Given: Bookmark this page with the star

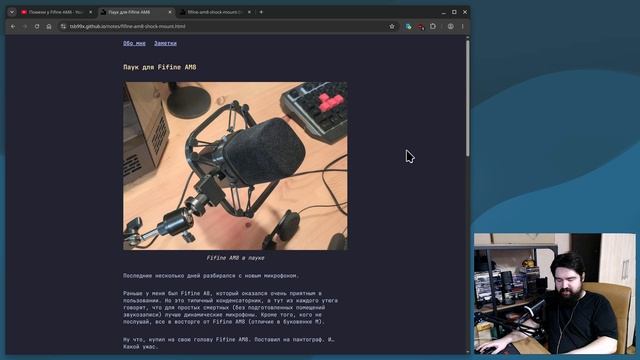Looking at the screenshot, I should click(392, 27).
